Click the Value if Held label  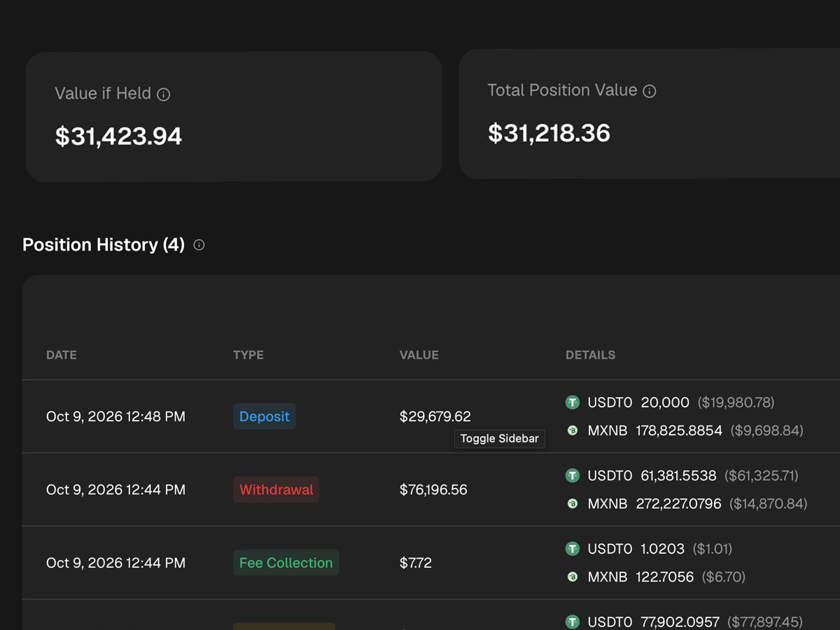coord(103,94)
